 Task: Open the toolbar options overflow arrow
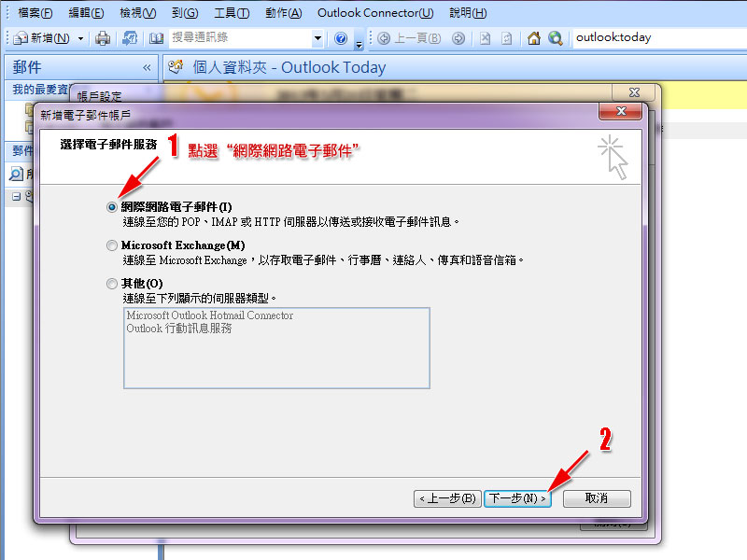coord(359,45)
